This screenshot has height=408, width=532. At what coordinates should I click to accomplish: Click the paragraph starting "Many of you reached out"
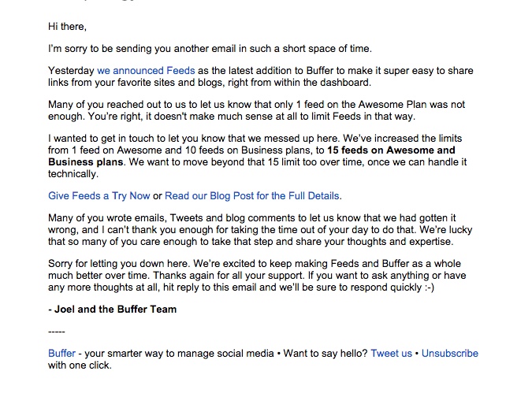256,110
